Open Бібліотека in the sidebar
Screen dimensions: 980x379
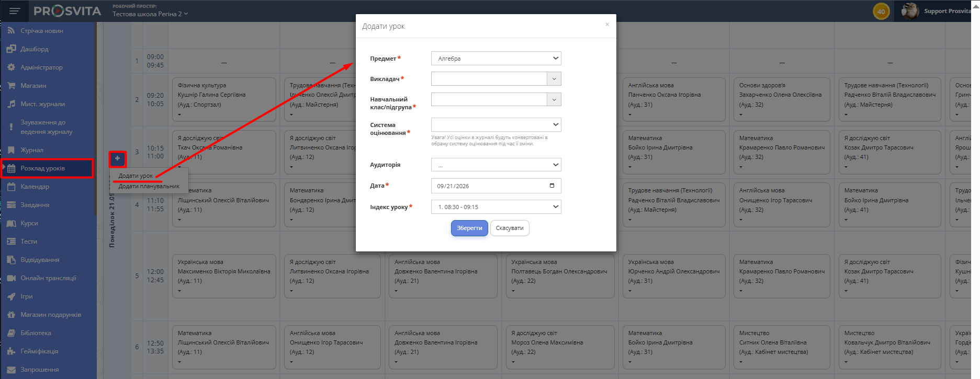pyautogui.click(x=48, y=333)
